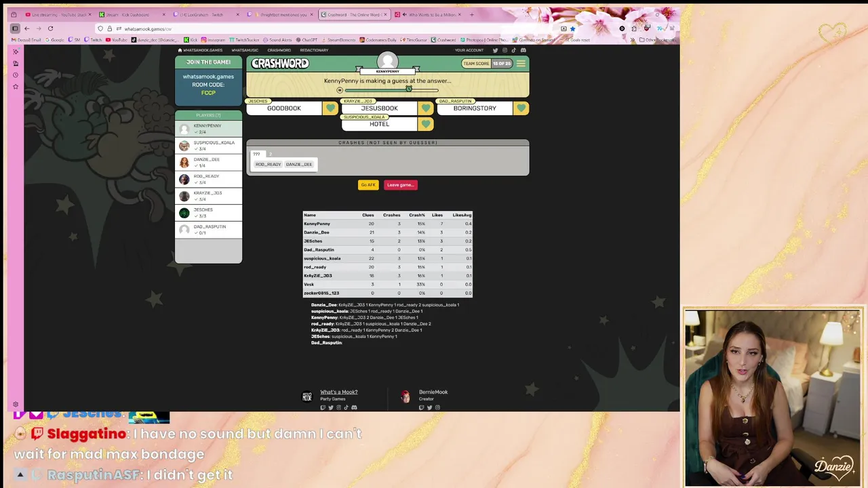Switch to the Live streaming YouTube Studio tab
868x488 pixels.
(x=58, y=14)
